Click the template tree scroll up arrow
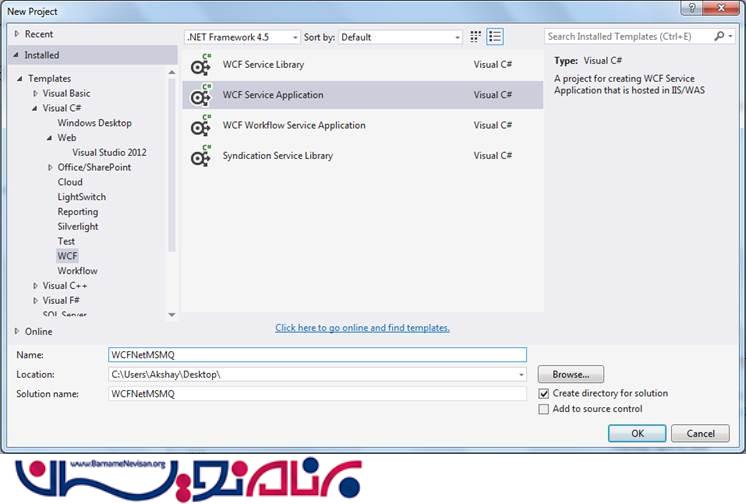The width and height of the screenshot is (746, 504). click(x=172, y=72)
